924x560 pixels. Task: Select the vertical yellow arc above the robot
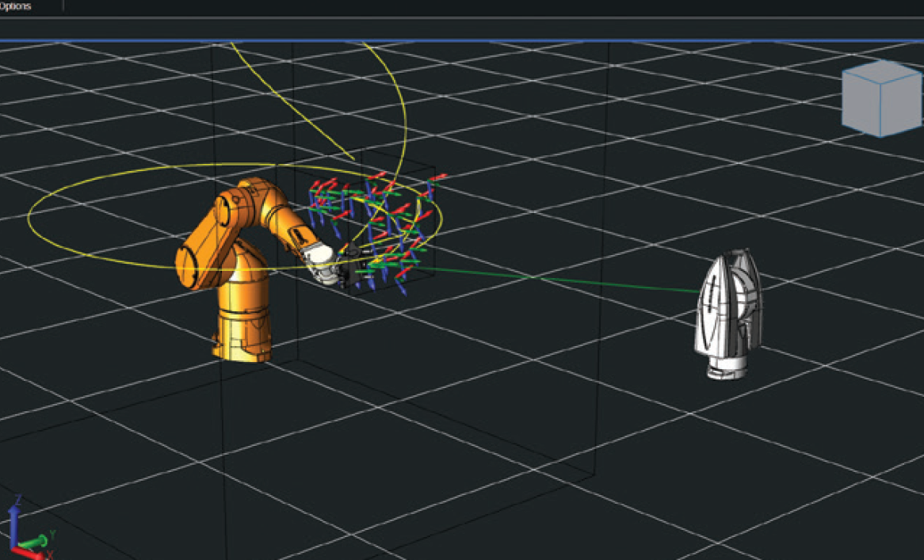[x=401, y=103]
